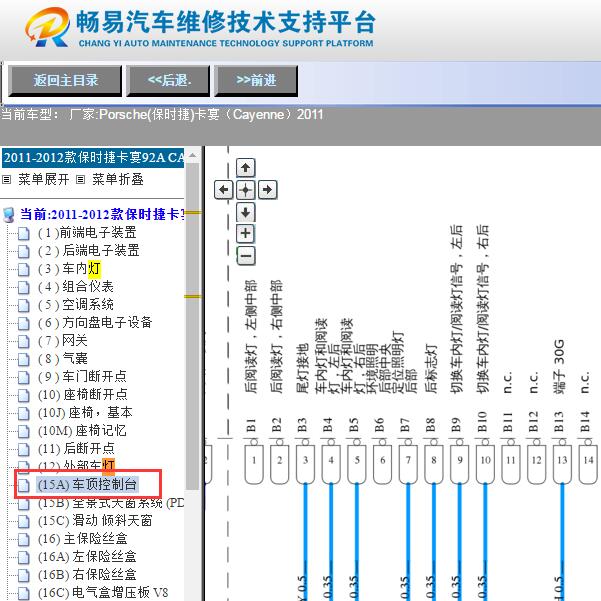Go back with <<后退 button
Screen dimensions: 601x601
tap(168, 80)
